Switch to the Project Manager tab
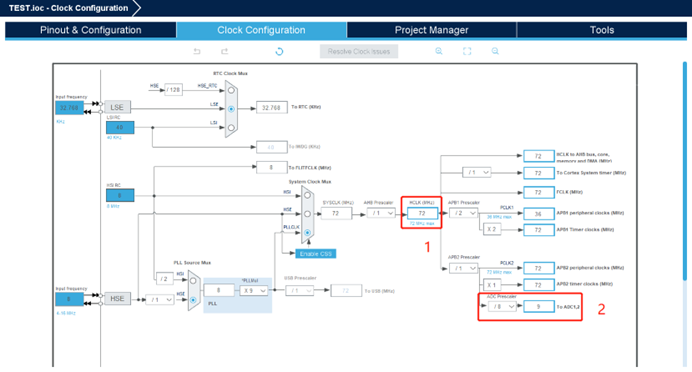Image resolution: width=692 pixels, height=372 pixels. 431,30
